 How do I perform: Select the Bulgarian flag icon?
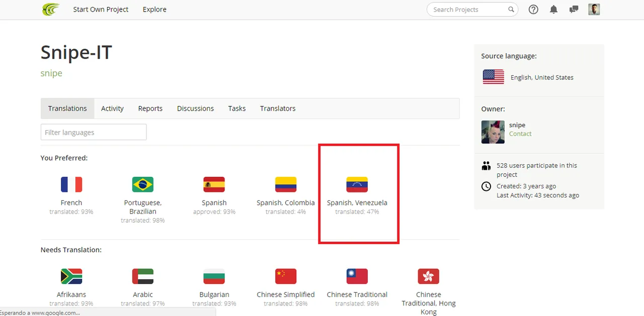coord(214,276)
